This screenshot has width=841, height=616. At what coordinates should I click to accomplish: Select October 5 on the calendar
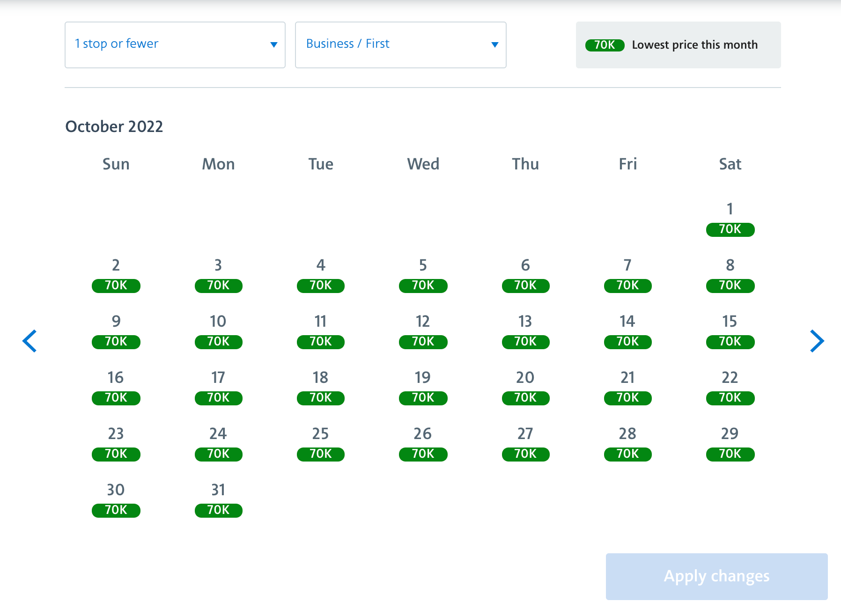(x=423, y=275)
